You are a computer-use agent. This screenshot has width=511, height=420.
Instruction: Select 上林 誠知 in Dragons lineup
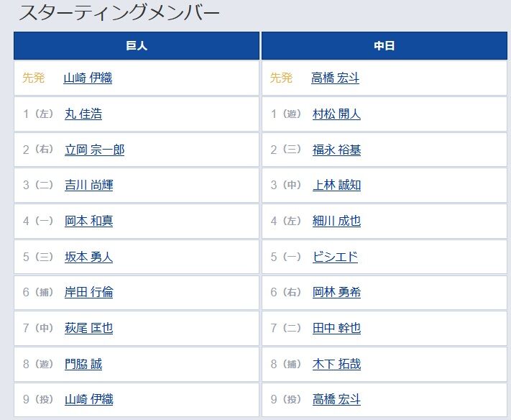[336, 186]
